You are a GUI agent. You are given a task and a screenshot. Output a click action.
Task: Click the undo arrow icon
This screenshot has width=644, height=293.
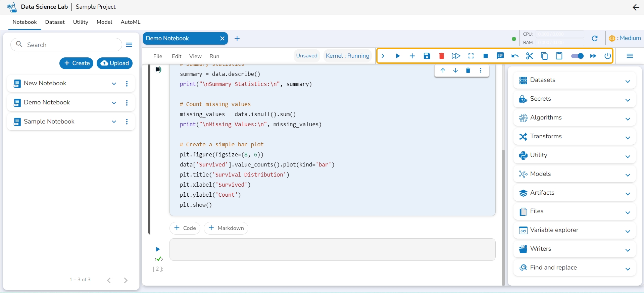pos(515,56)
